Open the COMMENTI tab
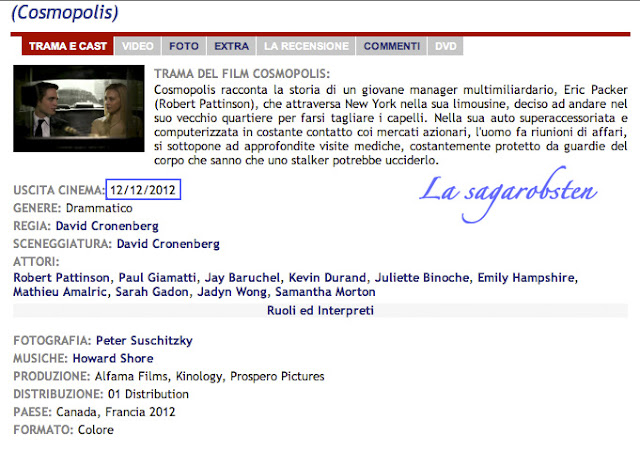The height and width of the screenshot is (451, 640). pyautogui.click(x=392, y=46)
